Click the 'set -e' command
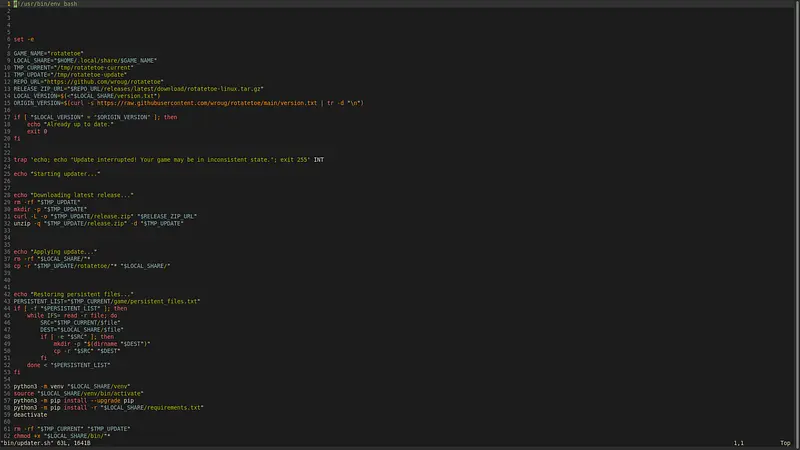 (x=24, y=39)
